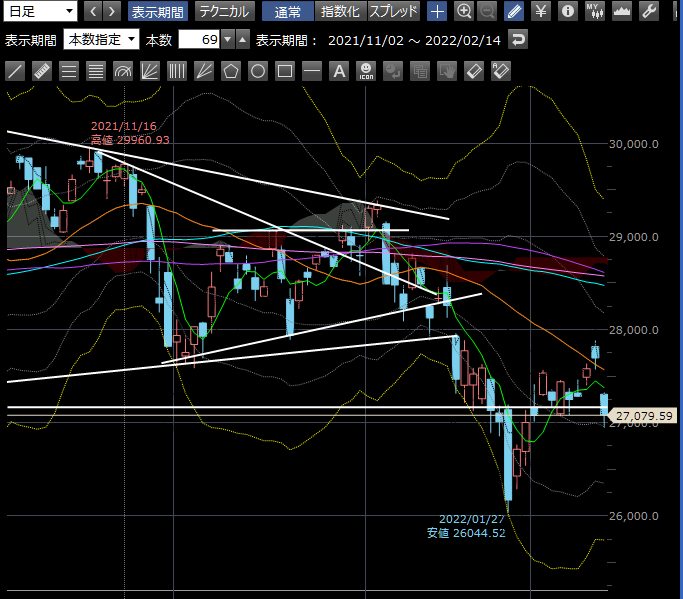Open the 日足 timeframe dropdown
Viewport: 683px width, 599px height.
pyautogui.click(x=40, y=12)
